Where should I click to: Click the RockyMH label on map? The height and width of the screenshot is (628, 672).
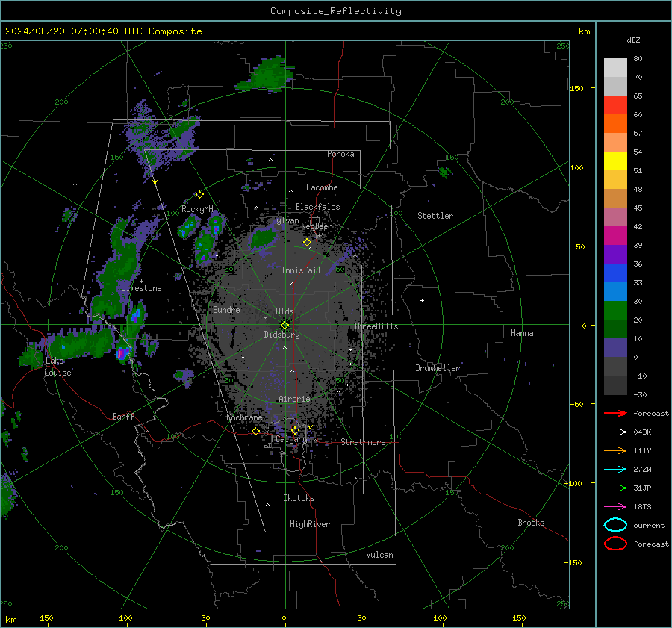(197, 209)
